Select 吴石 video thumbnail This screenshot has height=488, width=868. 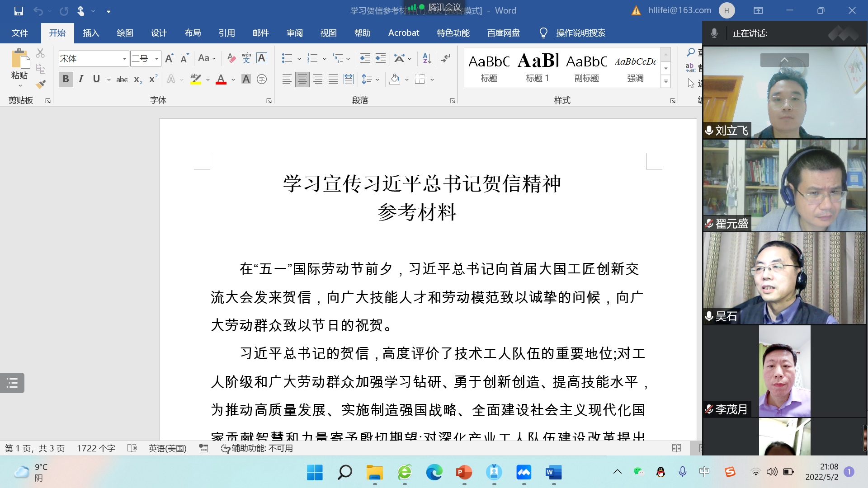pos(784,278)
